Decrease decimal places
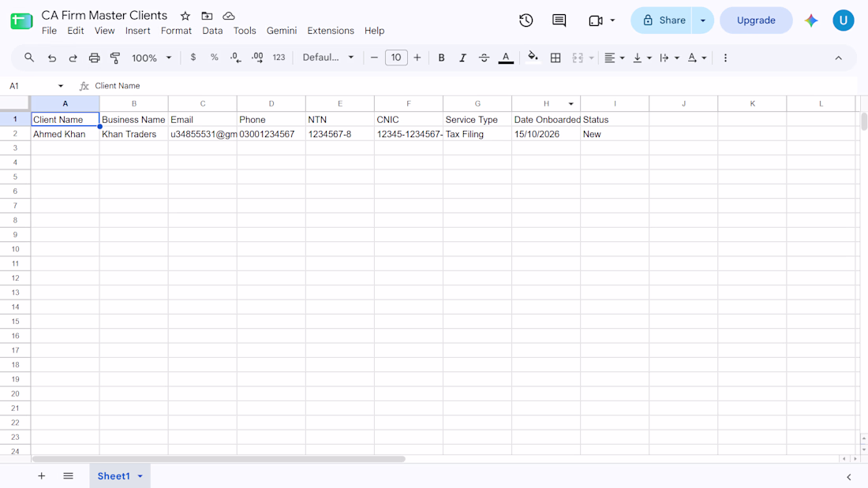 [x=236, y=58]
